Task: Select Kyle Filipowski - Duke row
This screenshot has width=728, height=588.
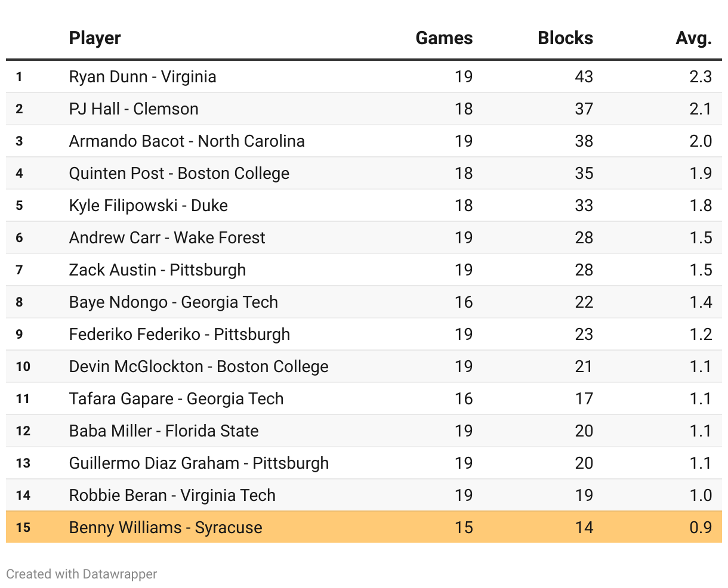Action: pyautogui.click(x=149, y=206)
